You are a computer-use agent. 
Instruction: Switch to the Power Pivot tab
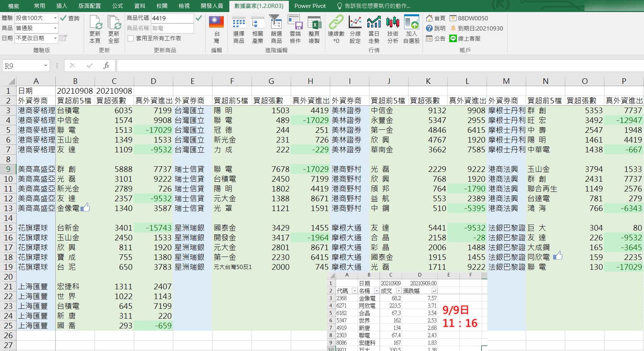click(x=310, y=6)
